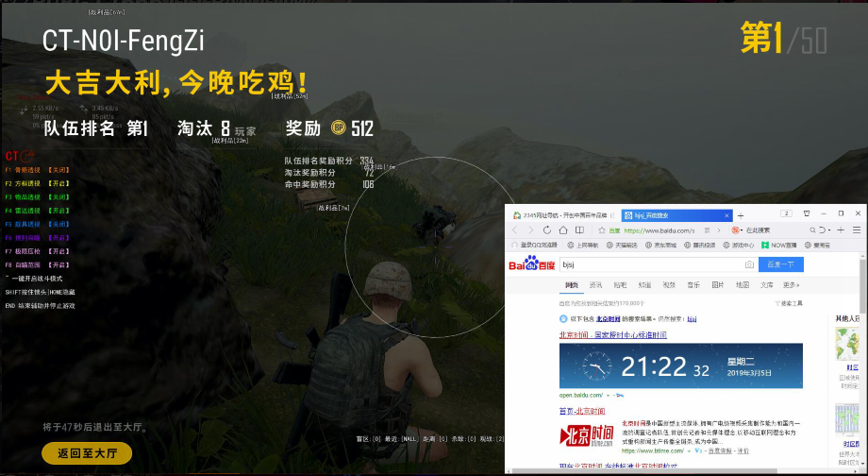The width and height of the screenshot is (868, 476).
Task: Click the address bar showing www.baidu.com
Action: (x=659, y=230)
